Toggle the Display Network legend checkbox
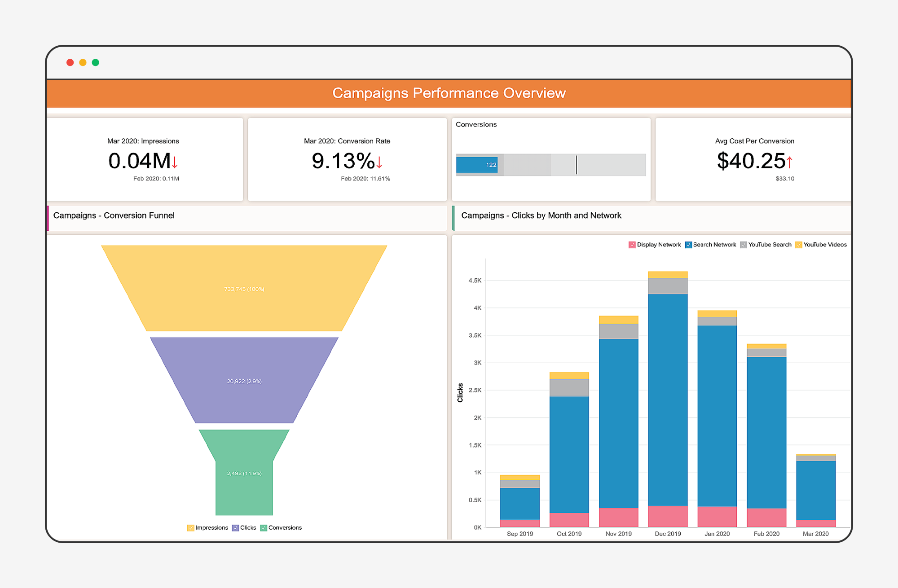The width and height of the screenshot is (898, 588). pos(632,245)
